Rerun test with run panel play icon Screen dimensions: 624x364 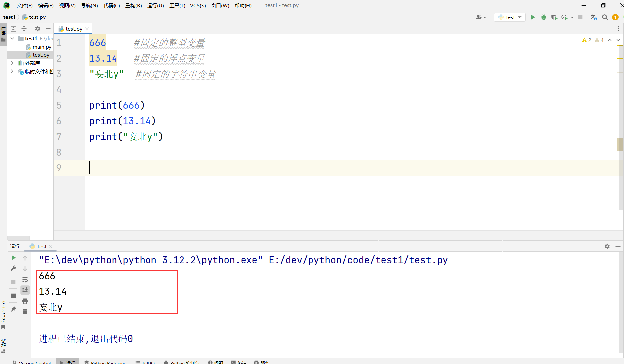(x=13, y=258)
